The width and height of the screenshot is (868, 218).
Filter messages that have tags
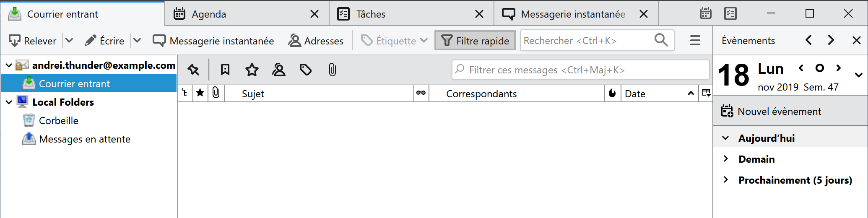306,70
